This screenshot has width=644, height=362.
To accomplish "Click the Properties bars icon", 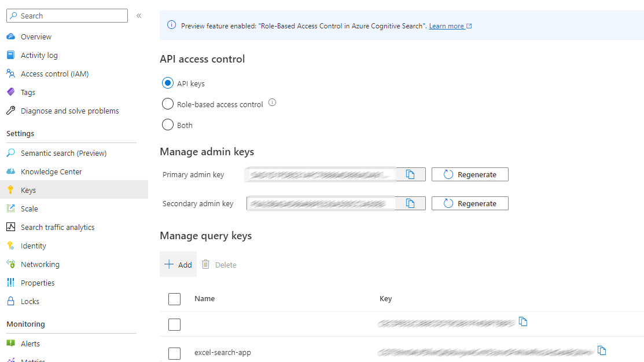I will 11,282.
